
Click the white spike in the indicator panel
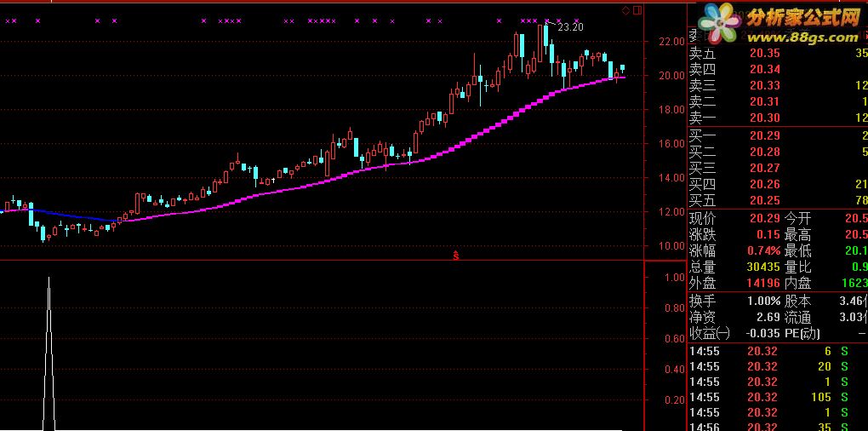point(49,354)
